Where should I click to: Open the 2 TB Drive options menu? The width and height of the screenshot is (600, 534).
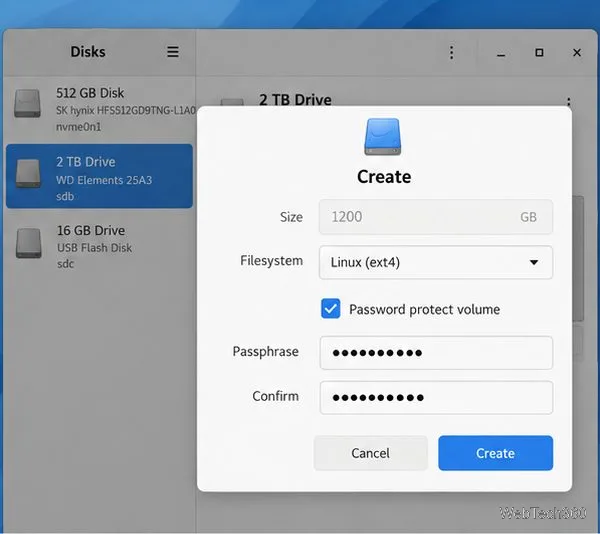click(x=569, y=101)
